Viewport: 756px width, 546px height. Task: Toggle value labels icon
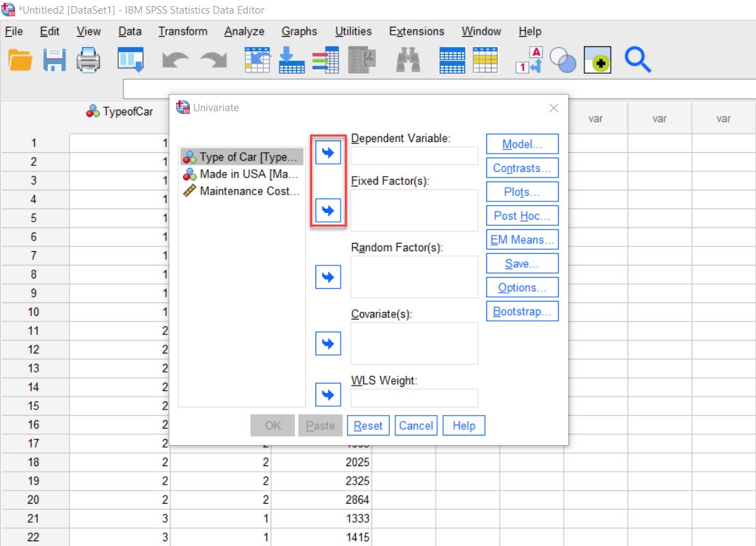pos(529,60)
